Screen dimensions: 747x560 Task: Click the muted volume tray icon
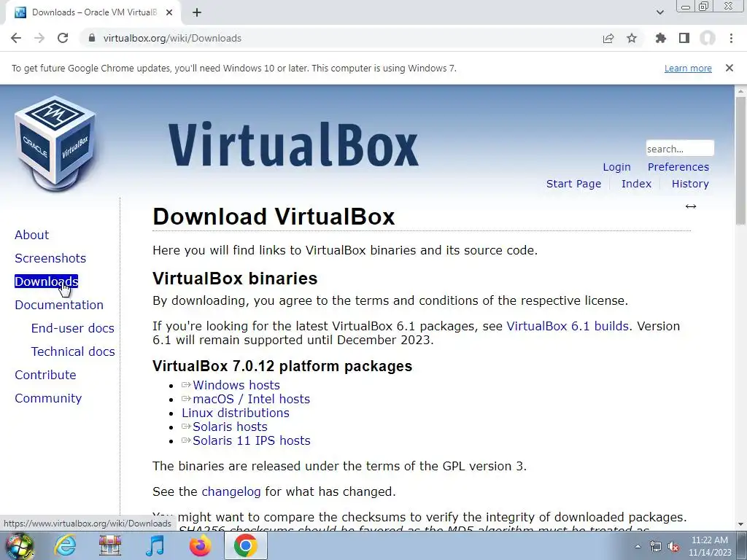pos(673,547)
